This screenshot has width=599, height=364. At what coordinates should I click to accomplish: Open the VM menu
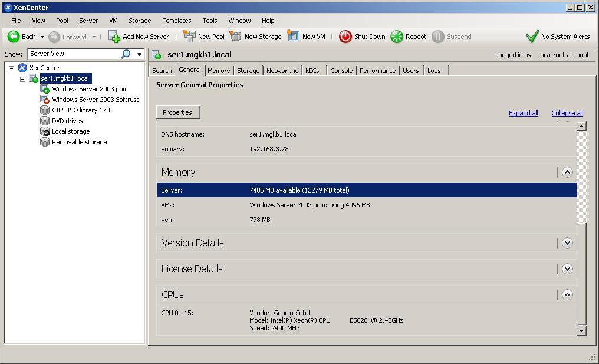pos(113,21)
